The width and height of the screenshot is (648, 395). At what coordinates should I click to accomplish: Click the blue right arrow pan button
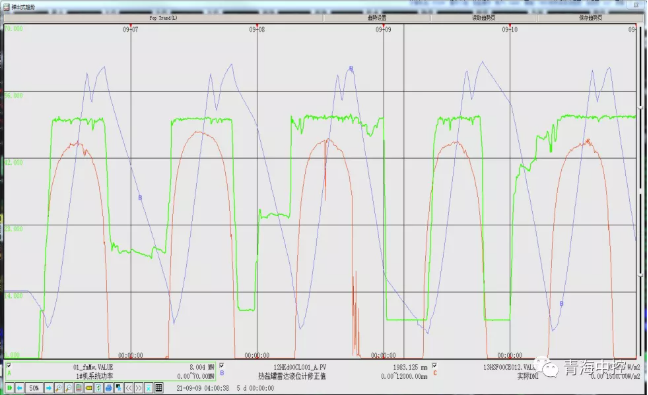point(49,388)
